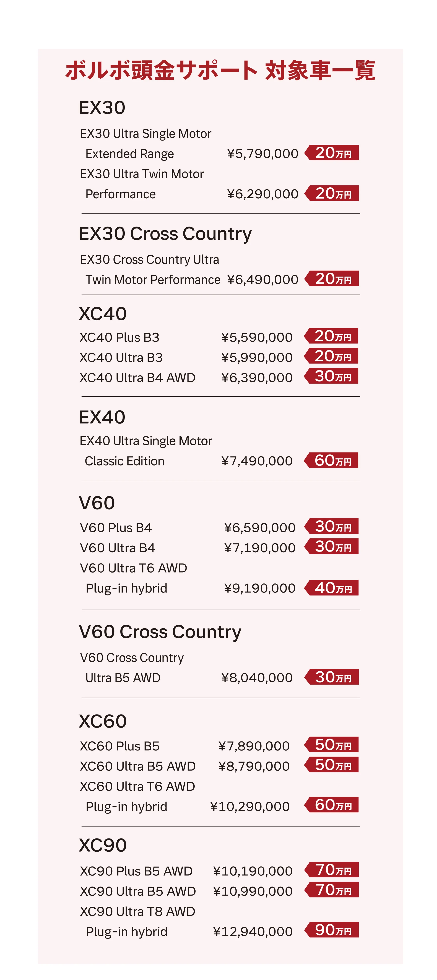437x980 pixels.
Task: Click the V60 Ultra B4 model name
Action: (x=118, y=548)
